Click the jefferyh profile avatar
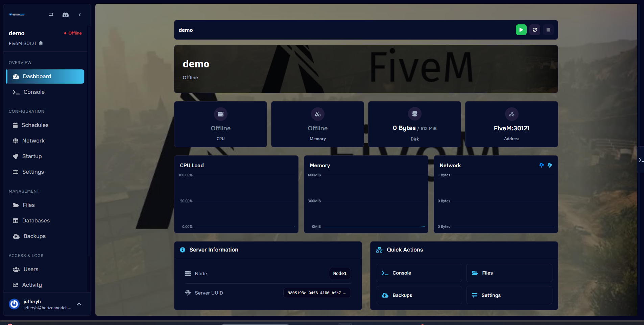This screenshot has height=325, width=644. click(x=14, y=304)
